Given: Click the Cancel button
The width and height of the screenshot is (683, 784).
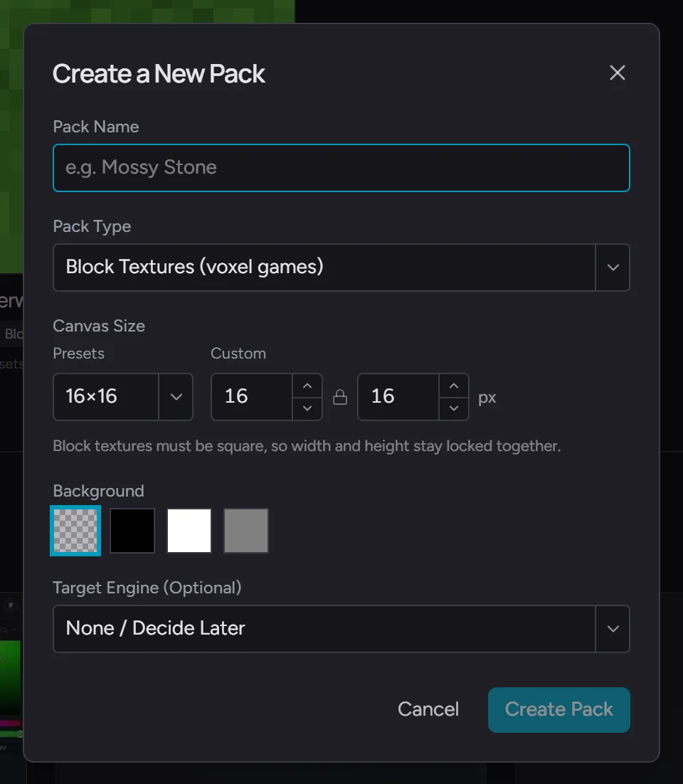Looking at the screenshot, I should coord(428,709).
